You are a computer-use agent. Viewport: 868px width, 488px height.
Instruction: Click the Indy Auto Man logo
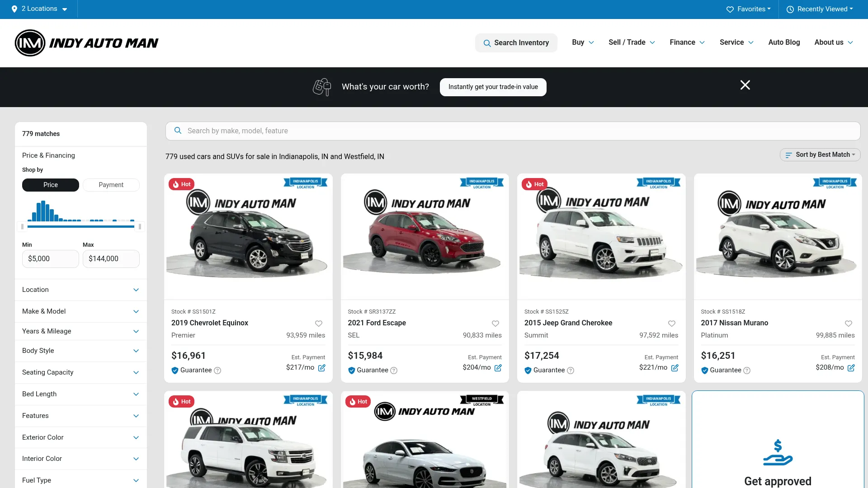pos(86,43)
